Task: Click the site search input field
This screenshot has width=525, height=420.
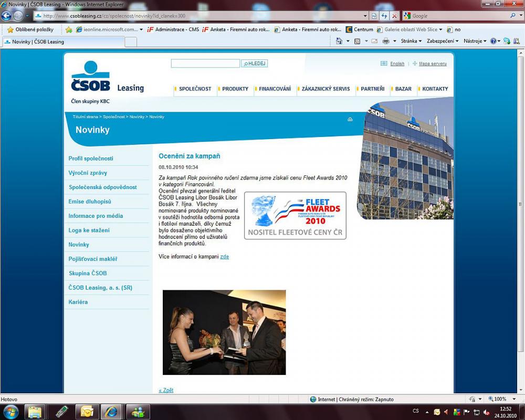Action: (x=205, y=64)
